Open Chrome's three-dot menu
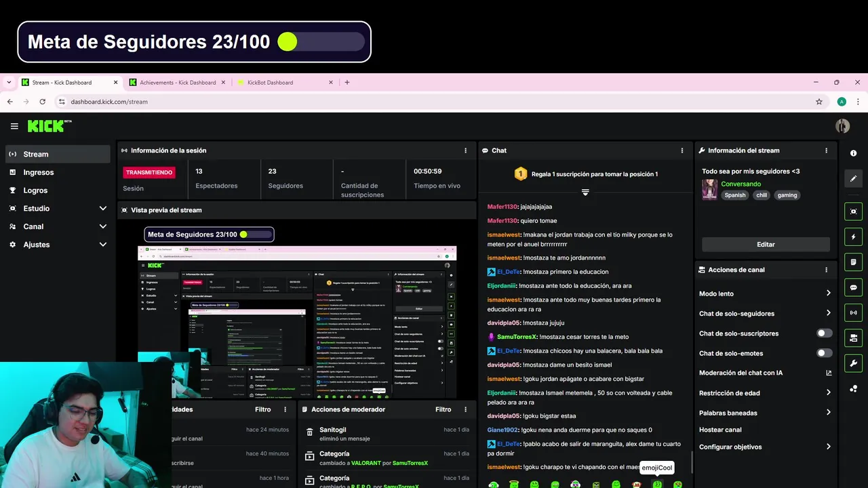The height and width of the screenshot is (488, 868). pyautogui.click(x=858, y=102)
